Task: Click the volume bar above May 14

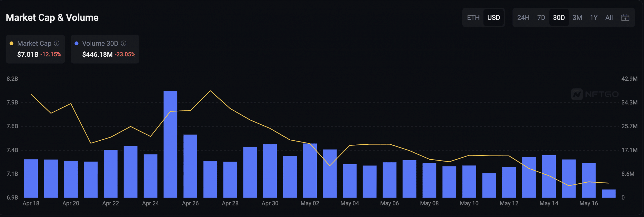Action: (x=549, y=176)
